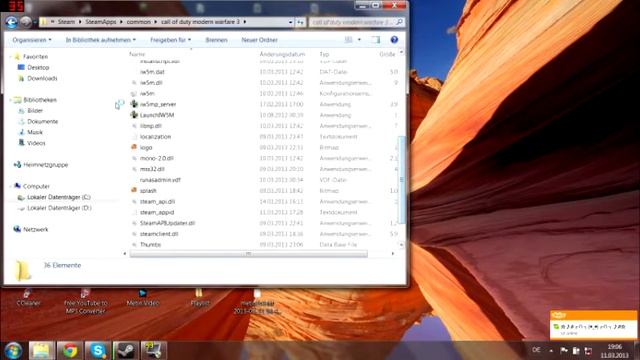Open the Organisieren menu

(x=32, y=40)
